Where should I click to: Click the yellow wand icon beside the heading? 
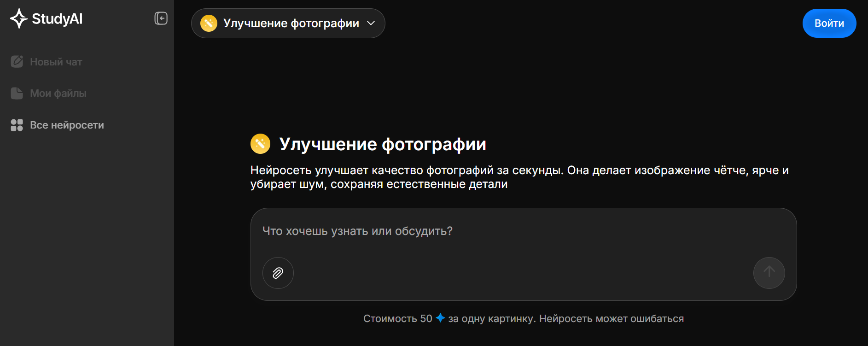[260, 144]
